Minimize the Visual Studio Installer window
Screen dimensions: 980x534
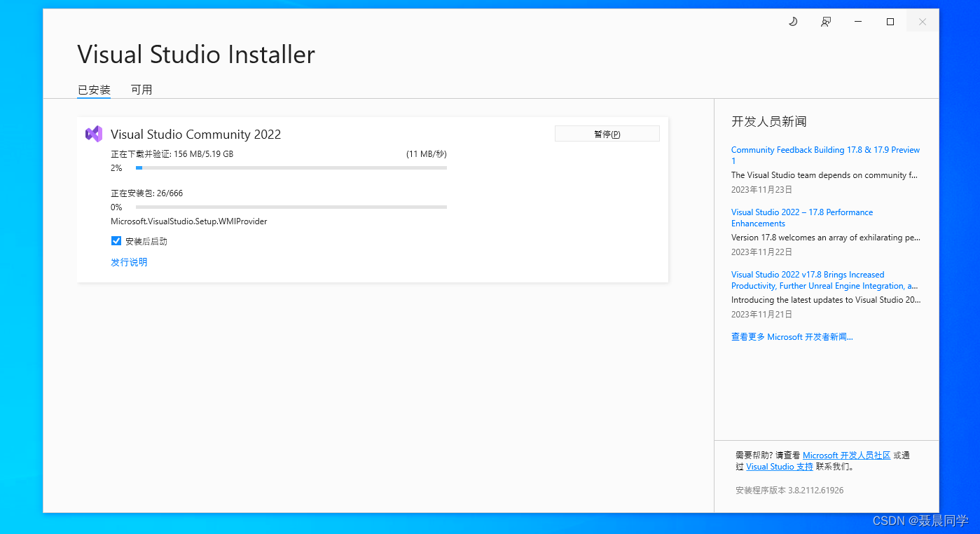pos(857,21)
